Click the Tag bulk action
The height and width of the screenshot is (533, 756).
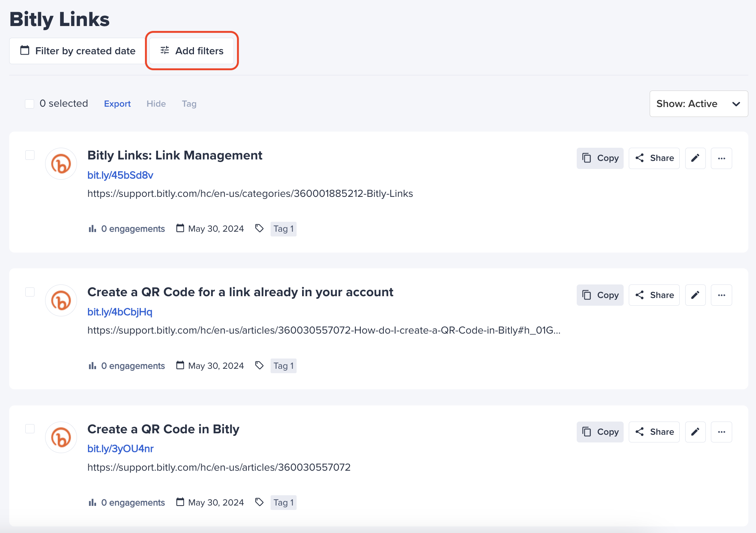pos(189,104)
